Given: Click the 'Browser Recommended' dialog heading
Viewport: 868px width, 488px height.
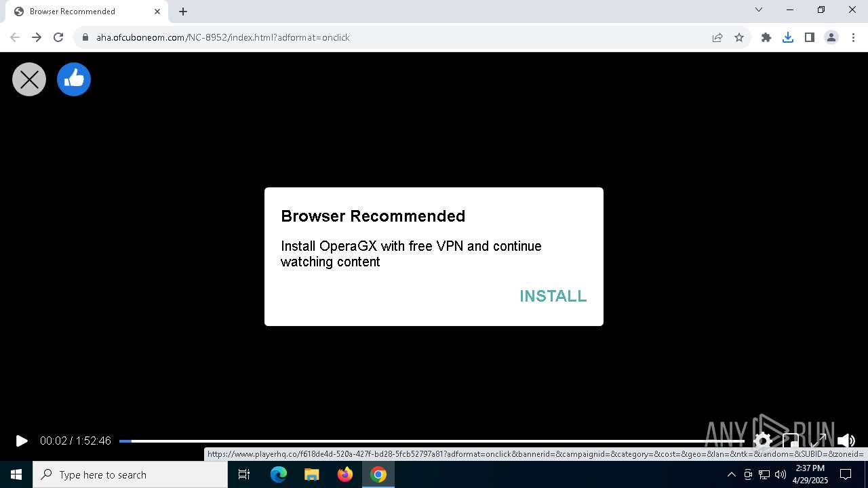Looking at the screenshot, I should (x=373, y=216).
